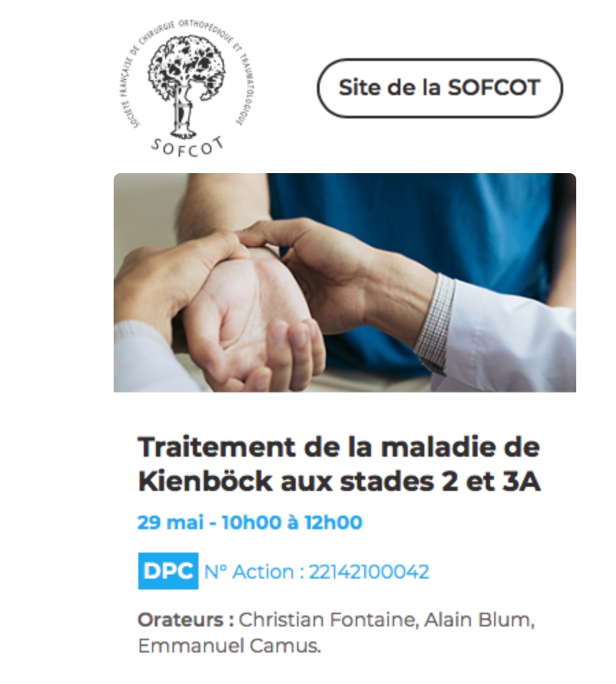This screenshot has height=684, width=616.
Task: Select action number 22142100042
Action: (369, 572)
